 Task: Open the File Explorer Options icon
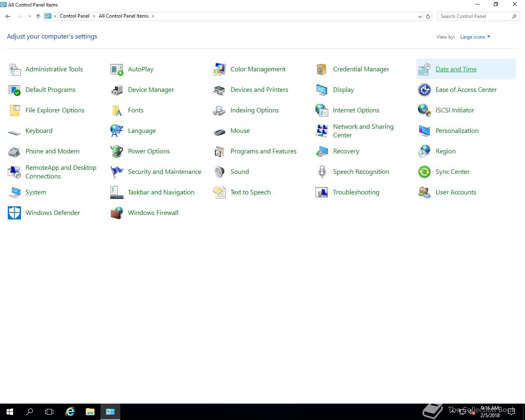[x=14, y=110]
